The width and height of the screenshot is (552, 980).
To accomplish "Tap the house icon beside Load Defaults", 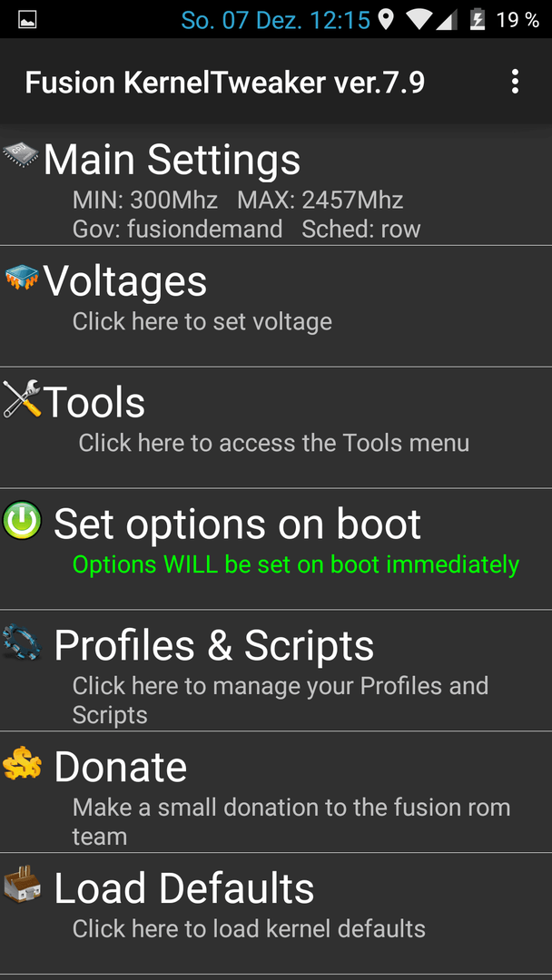I will point(22,885).
